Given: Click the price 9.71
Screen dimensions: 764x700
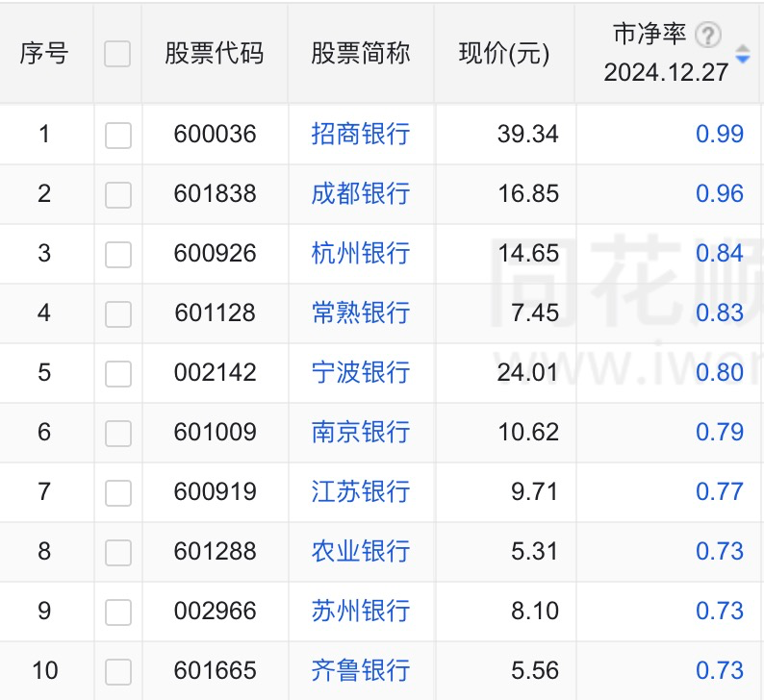Looking at the screenshot, I should pos(535,491).
